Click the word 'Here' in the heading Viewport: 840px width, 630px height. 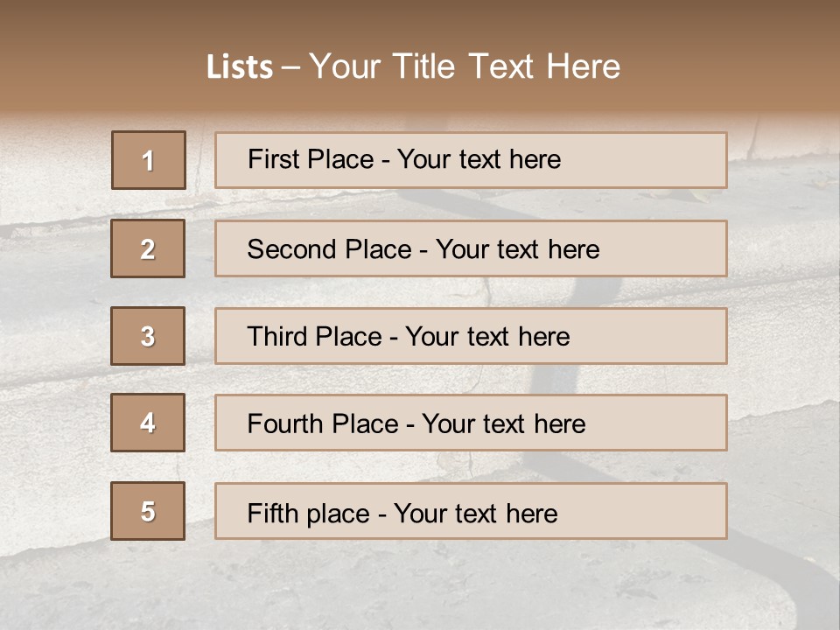(583, 66)
